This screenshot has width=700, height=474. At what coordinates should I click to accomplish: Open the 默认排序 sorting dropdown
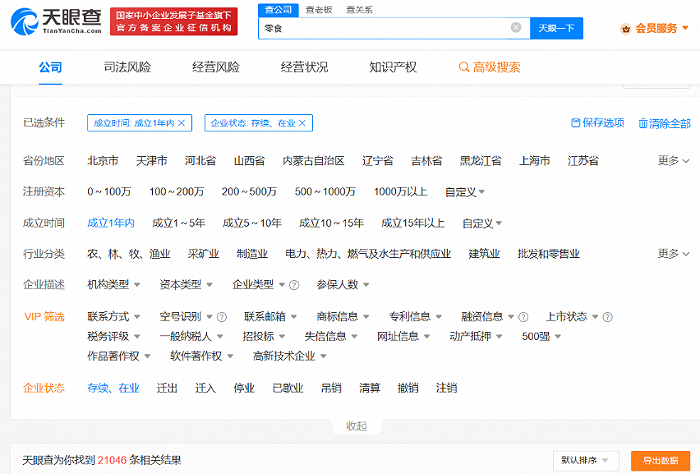coord(586,460)
